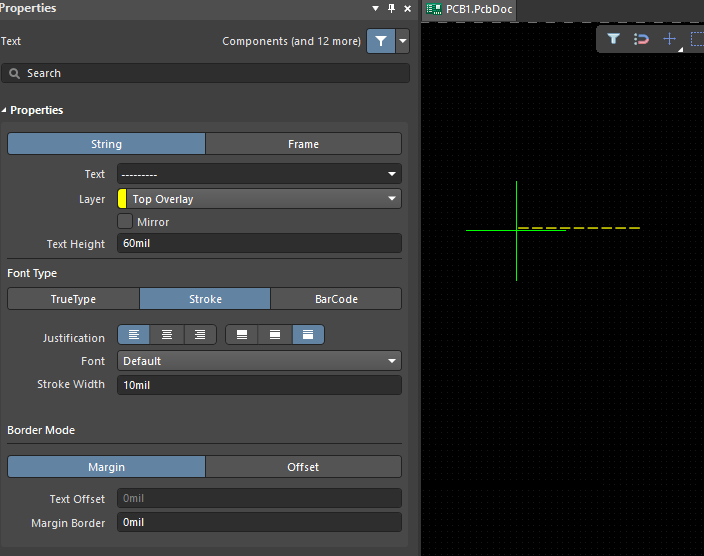Viewport: 704px width, 556px height.
Task: Switch font type to TrueType
Action: point(73,299)
